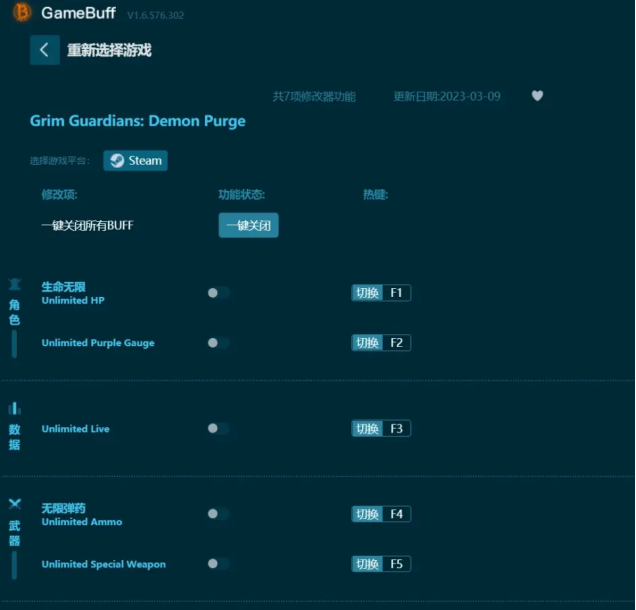Turn on Unlimited Live switch

pos(218,428)
